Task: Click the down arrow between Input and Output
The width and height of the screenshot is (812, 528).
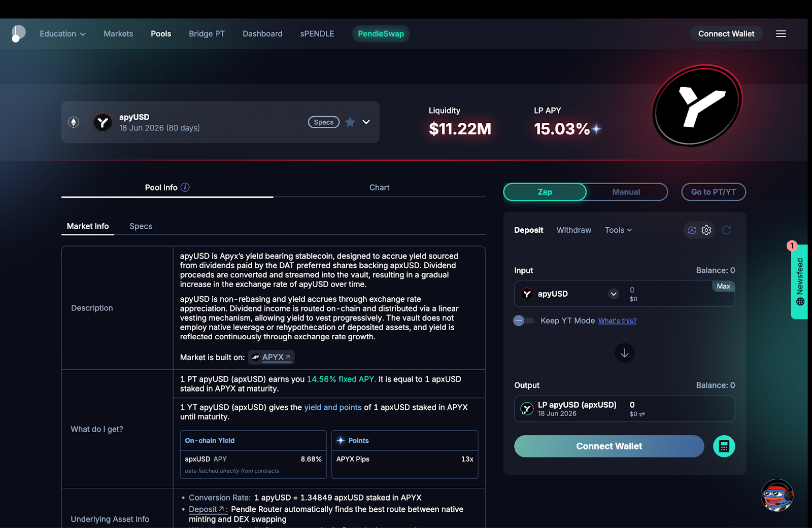Action: (x=625, y=353)
